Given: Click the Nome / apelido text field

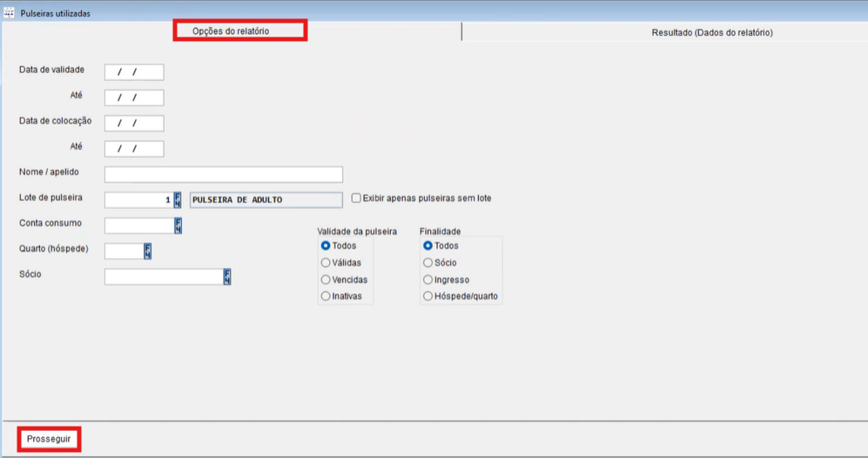Looking at the screenshot, I should click(x=223, y=174).
